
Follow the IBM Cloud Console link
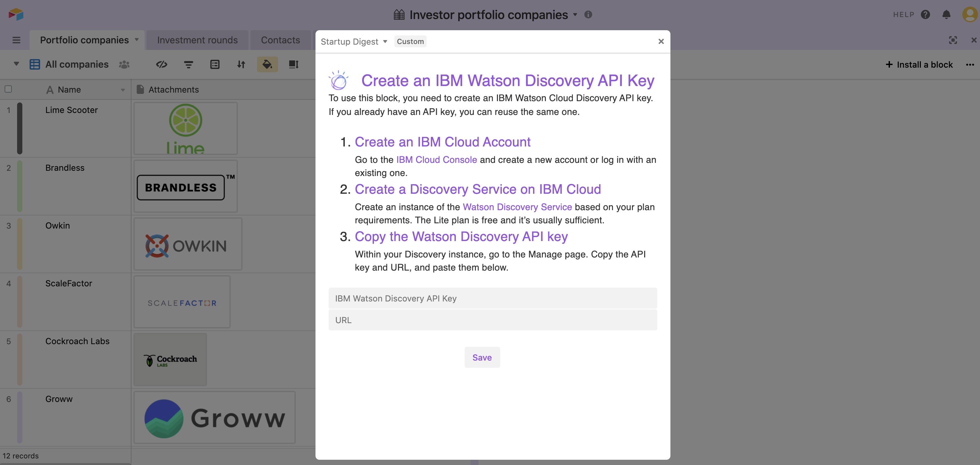coord(436,160)
